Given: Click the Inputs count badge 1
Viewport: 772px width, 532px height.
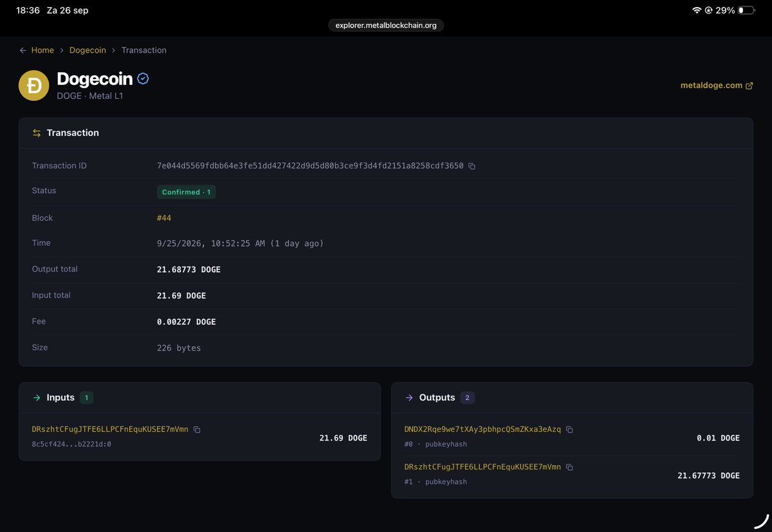Looking at the screenshot, I should tap(86, 398).
